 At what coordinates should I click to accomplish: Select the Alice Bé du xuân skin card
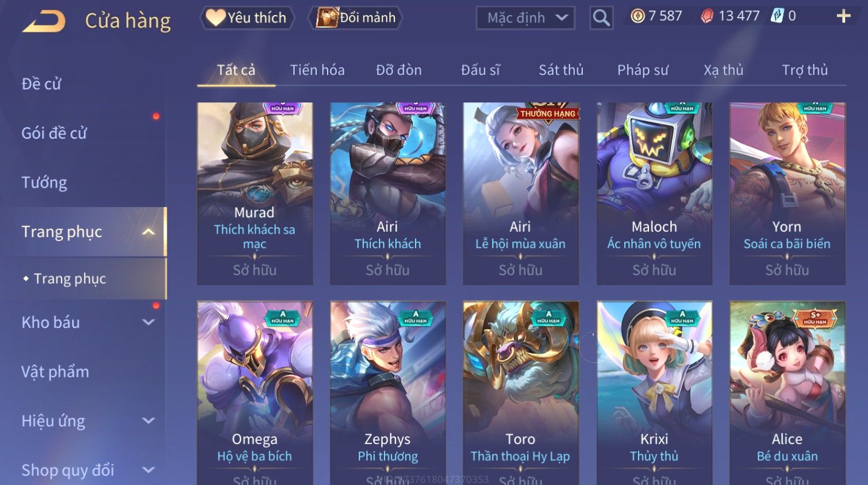click(788, 393)
